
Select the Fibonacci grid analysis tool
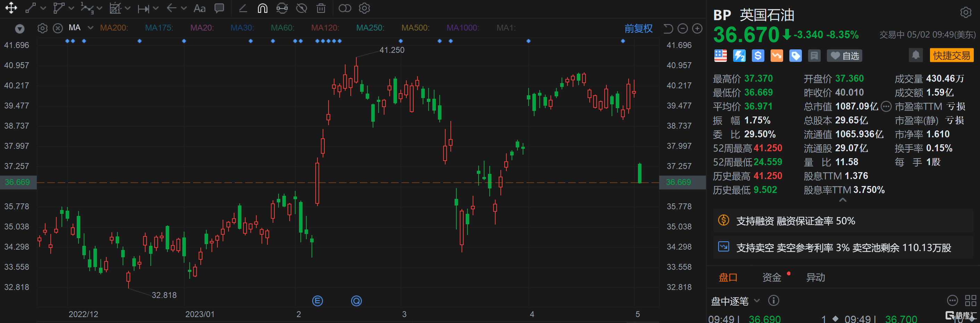[115, 8]
